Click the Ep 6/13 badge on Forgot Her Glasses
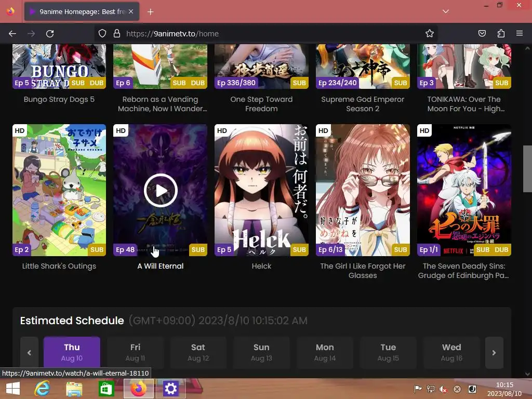532x399 pixels. coord(330,250)
